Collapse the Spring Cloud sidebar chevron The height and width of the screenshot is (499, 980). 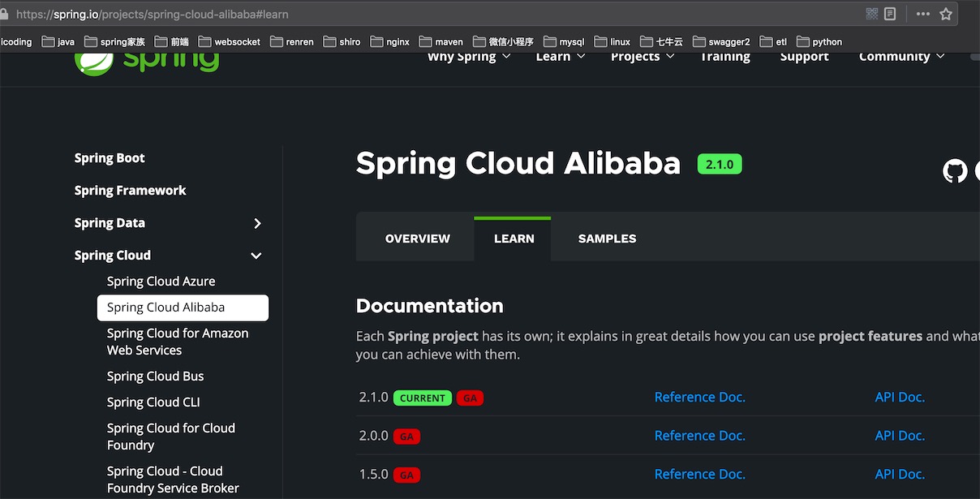click(256, 256)
